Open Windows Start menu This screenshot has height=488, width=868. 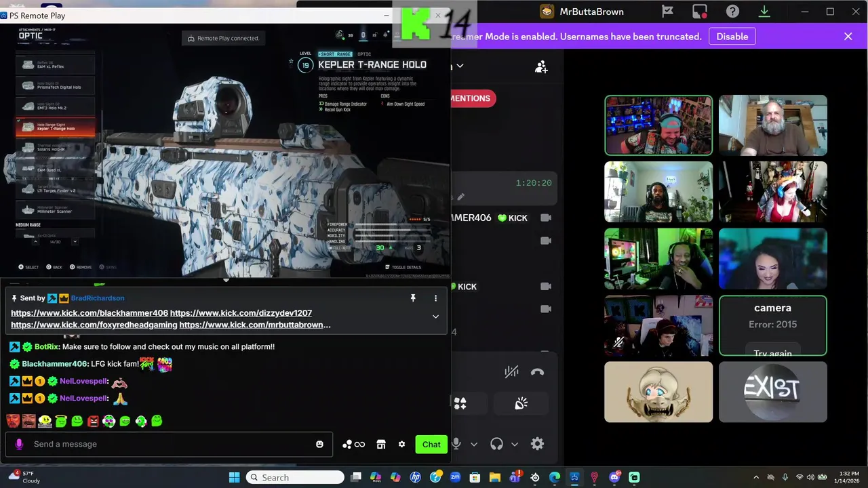234,477
